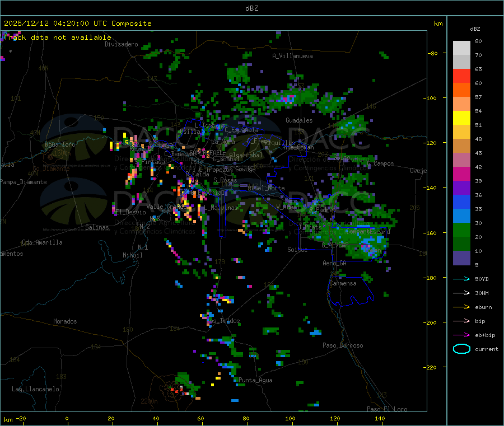Click the El_Desvio map label
This screenshot has width=504, height=426.
[130, 212]
